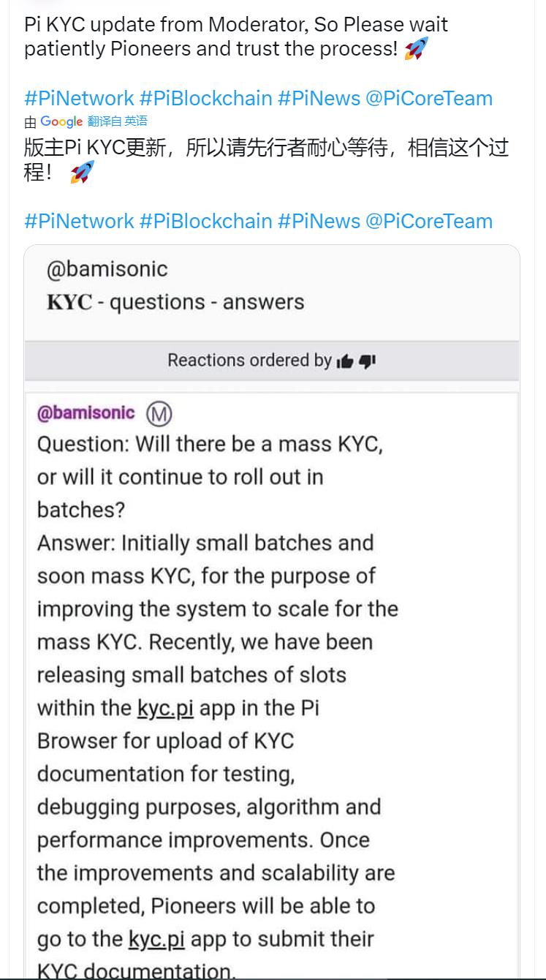Click the '翻译自 英语' translation label

(x=118, y=121)
